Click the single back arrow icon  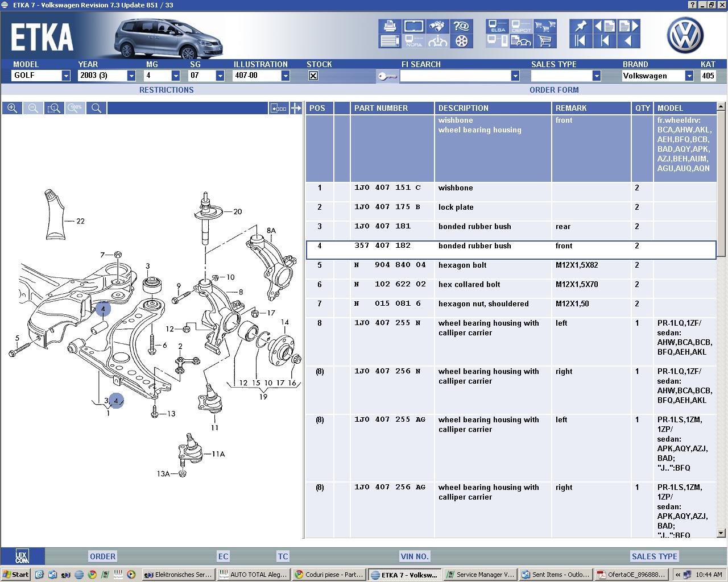pyautogui.click(x=628, y=41)
